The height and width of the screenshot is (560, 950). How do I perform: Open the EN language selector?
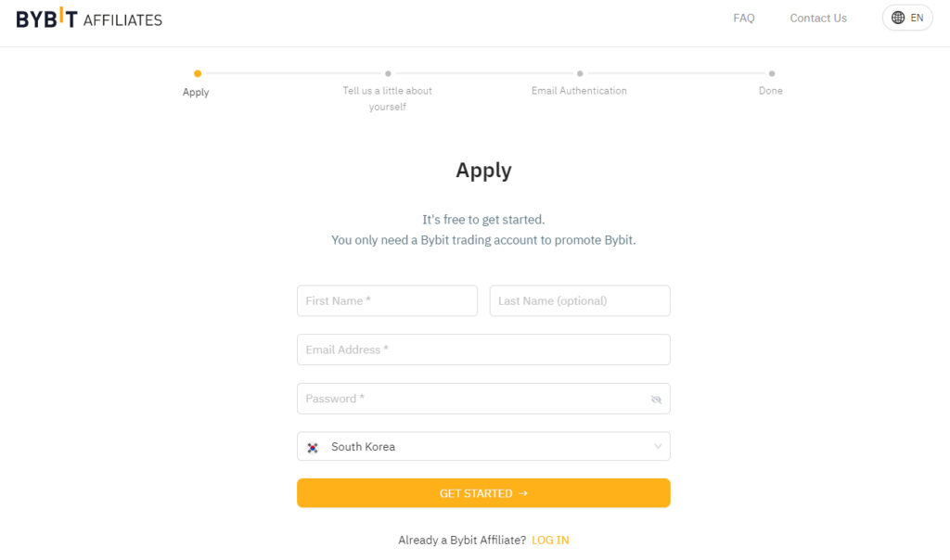pyautogui.click(x=907, y=18)
